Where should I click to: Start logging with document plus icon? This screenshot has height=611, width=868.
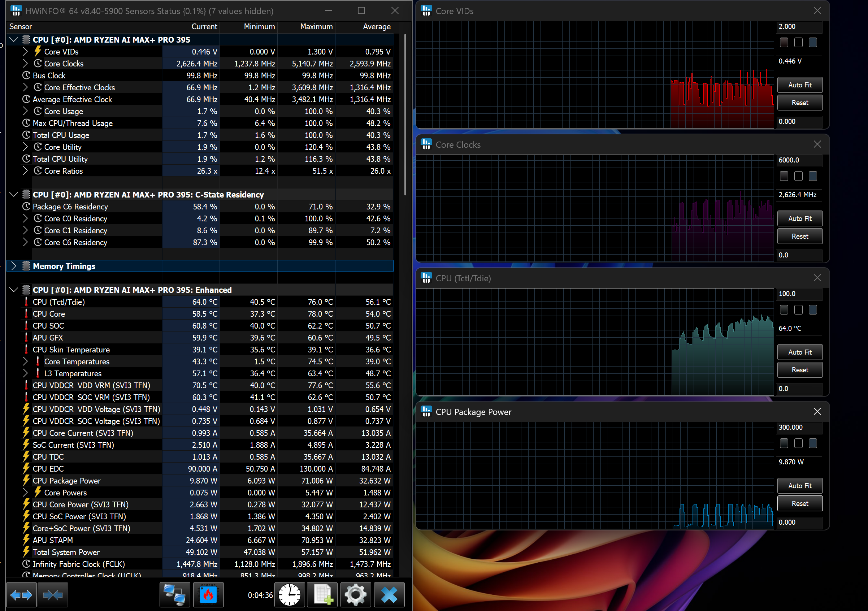coord(323,595)
